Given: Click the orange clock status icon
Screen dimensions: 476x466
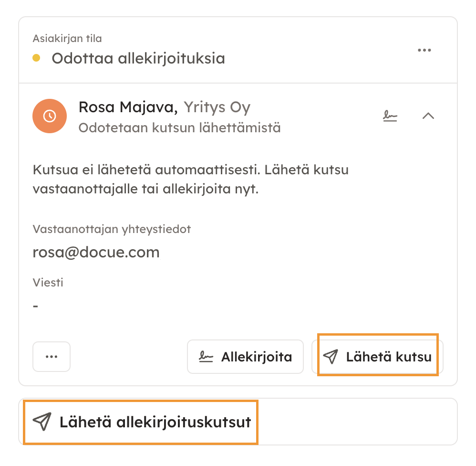Looking at the screenshot, I should pos(49,116).
